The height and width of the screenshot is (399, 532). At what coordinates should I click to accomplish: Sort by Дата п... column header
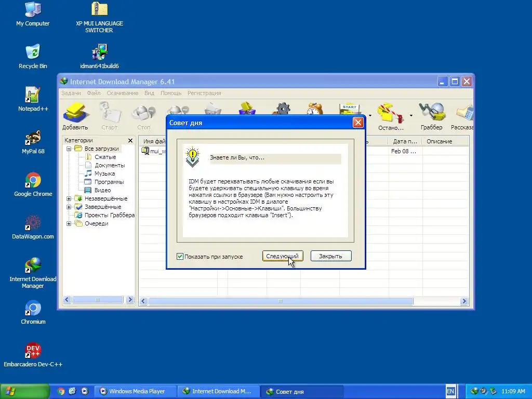pos(405,141)
